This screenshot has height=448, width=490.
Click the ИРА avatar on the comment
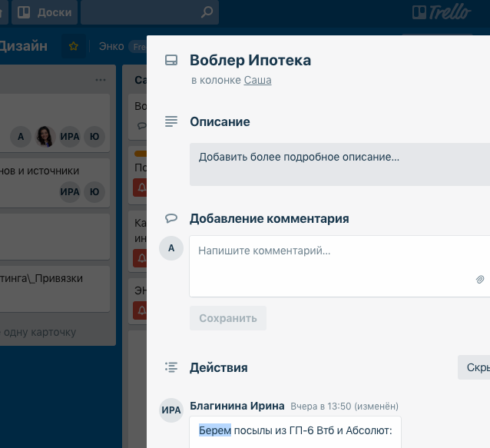click(x=171, y=410)
